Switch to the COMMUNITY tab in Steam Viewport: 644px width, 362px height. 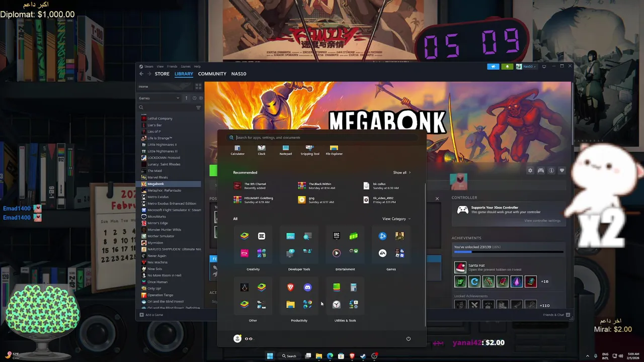click(x=212, y=74)
